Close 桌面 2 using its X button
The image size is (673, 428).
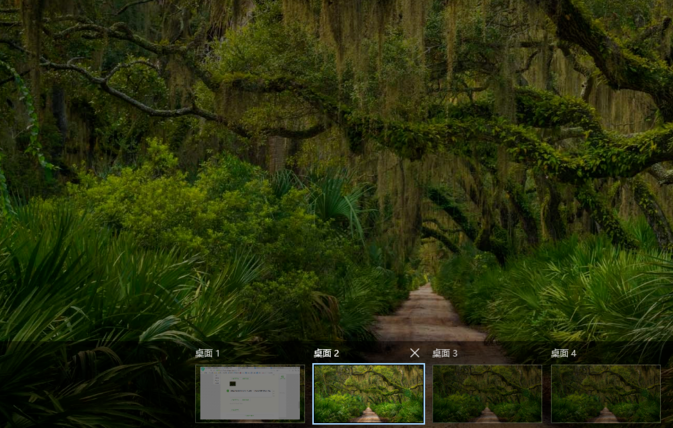point(415,353)
